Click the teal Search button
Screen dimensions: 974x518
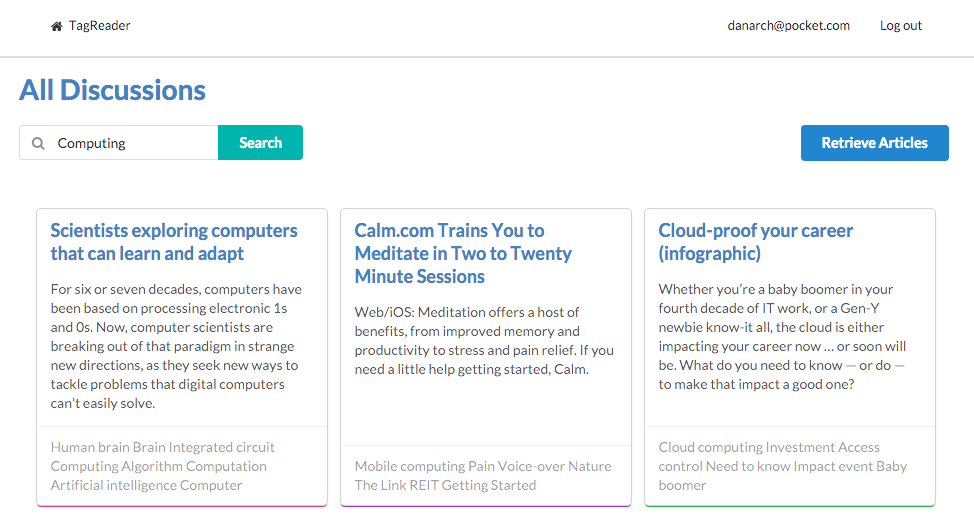pos(260,142)
